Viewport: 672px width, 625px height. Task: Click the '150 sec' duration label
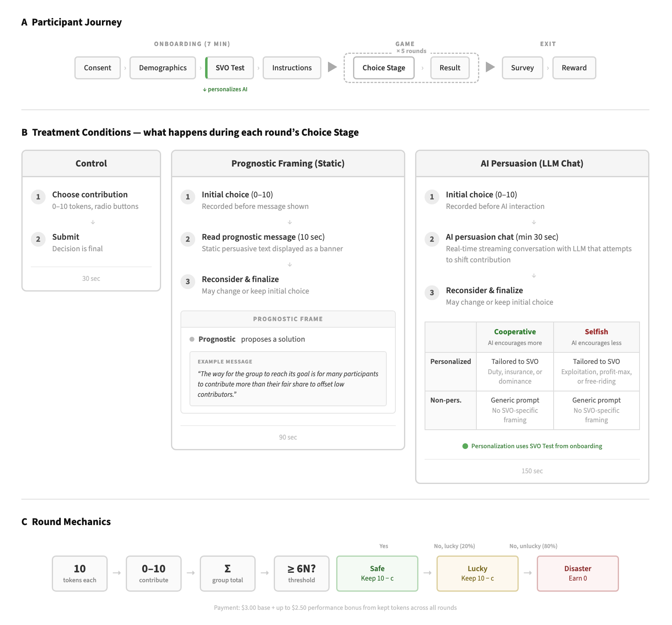(x=532, y=471)
